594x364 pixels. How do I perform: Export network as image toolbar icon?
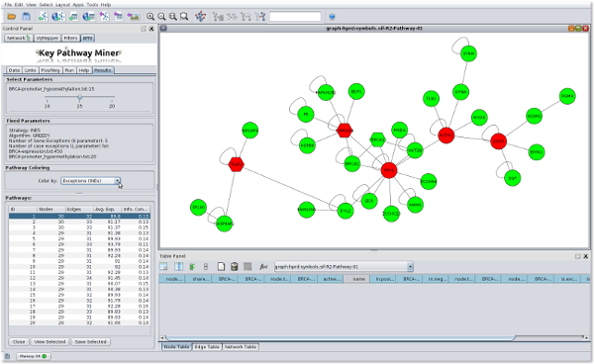134,16
